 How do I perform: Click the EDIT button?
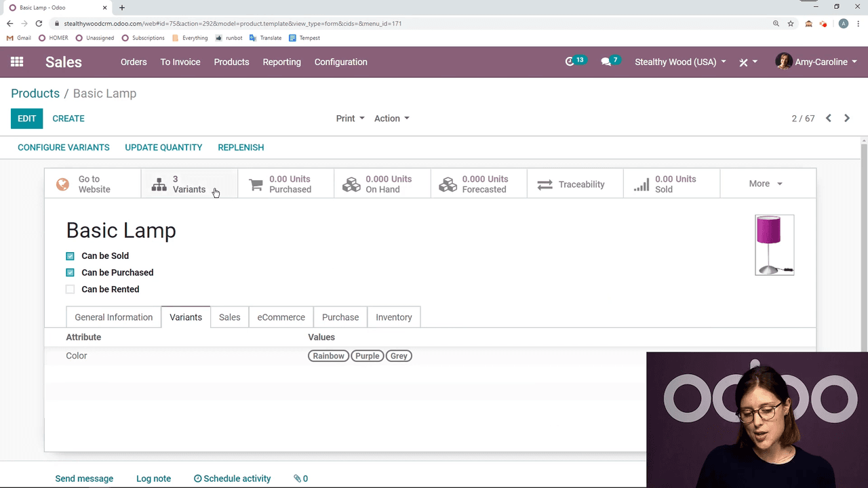26,118
